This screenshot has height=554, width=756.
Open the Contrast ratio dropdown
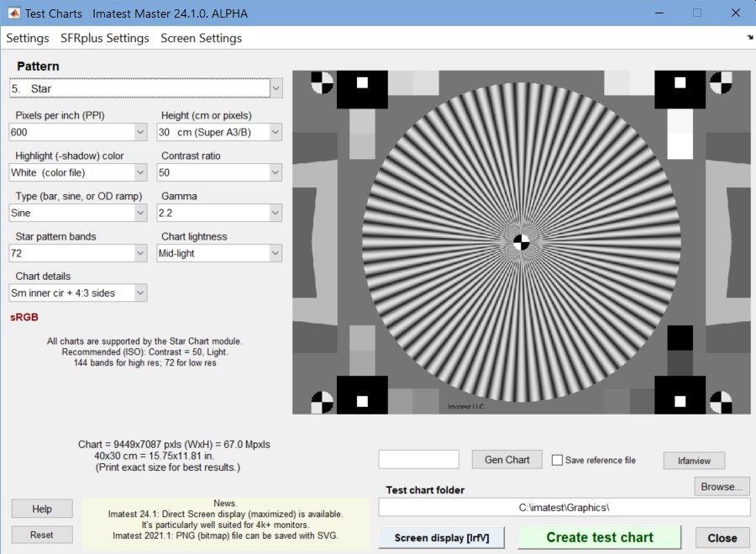coord(219,172)
